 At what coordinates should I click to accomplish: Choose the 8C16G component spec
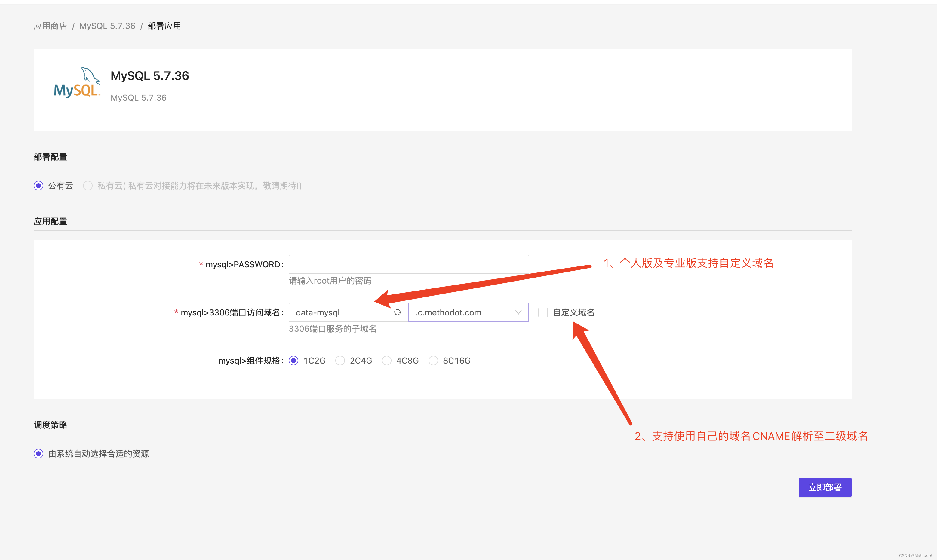coord(433,361)
